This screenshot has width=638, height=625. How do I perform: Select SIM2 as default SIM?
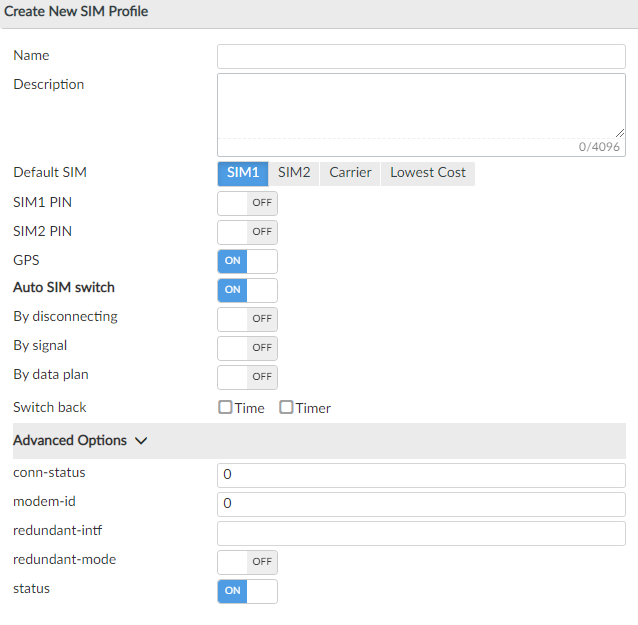point(294,173)
